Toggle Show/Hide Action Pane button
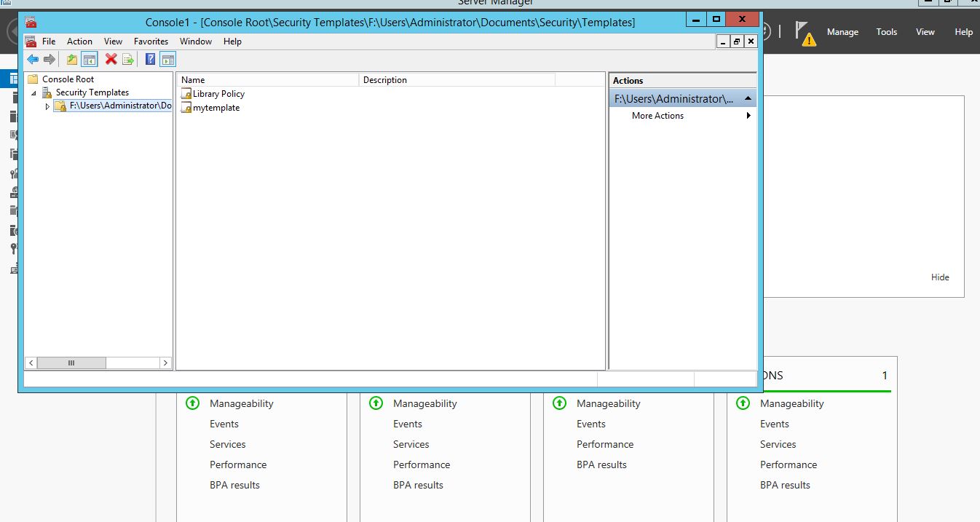 [167, 60]
